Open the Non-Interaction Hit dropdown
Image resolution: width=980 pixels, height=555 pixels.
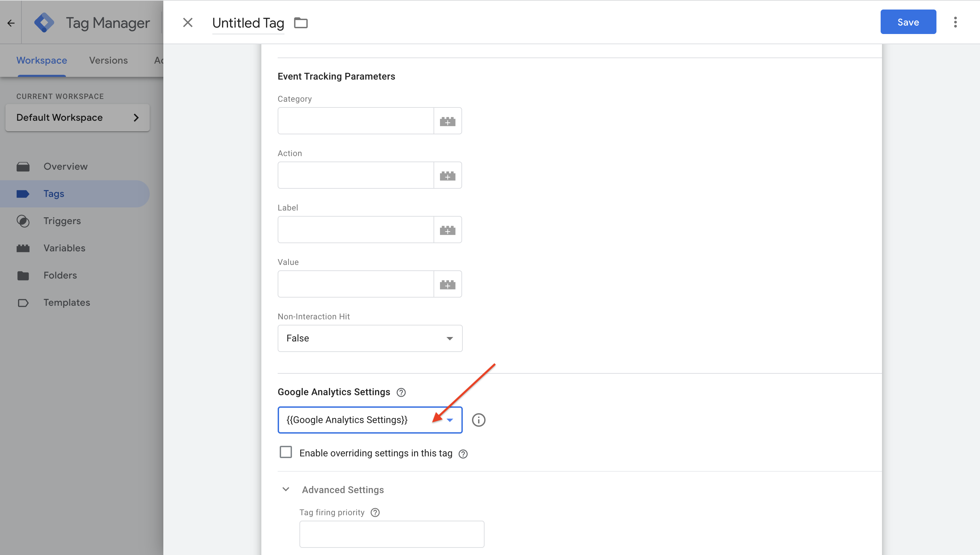(450, 338)
